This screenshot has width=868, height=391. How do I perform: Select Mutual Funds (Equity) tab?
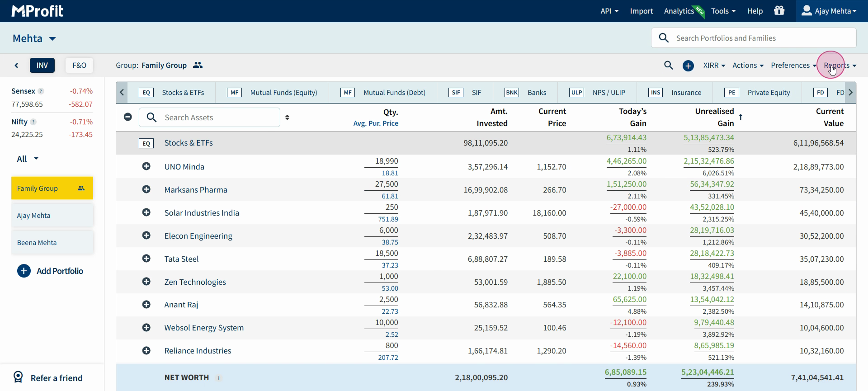(272, 93)
